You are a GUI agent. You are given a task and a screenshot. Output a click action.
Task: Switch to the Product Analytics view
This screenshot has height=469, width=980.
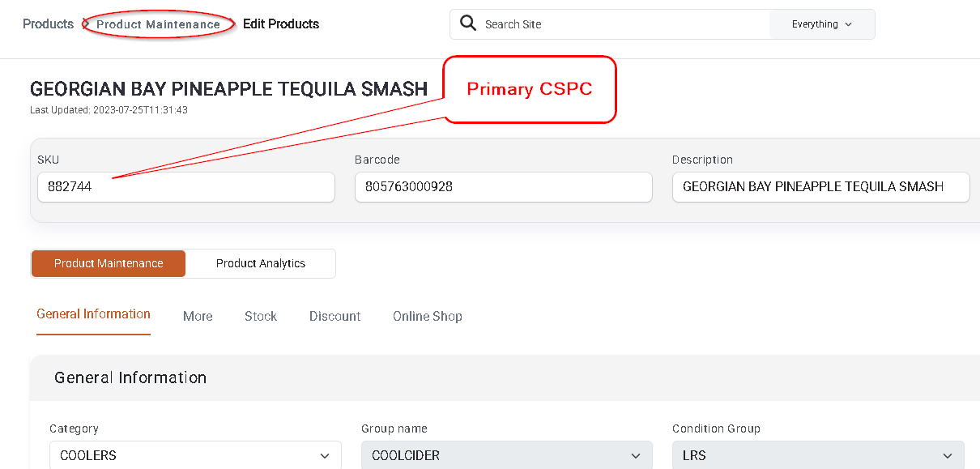click(x=261, y=263)
